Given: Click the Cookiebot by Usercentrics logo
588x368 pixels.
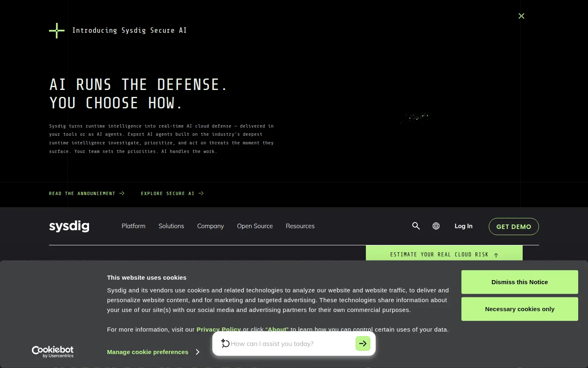Looking at the screenshot, I should pyautogui.click(x=53, y=352).
